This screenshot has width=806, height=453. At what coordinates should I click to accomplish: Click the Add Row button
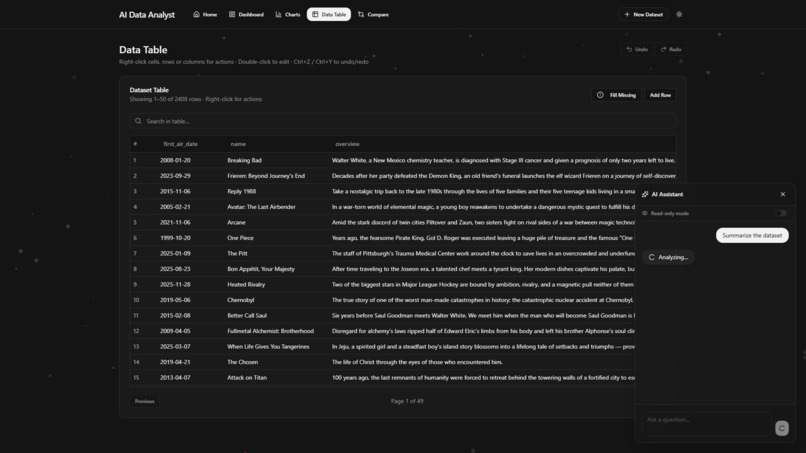click(660, 95)
